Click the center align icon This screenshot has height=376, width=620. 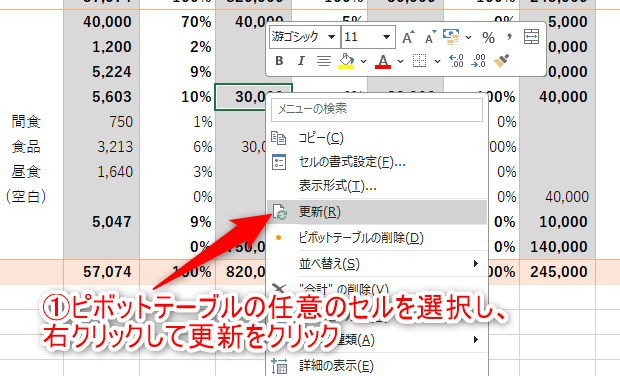click(x=324, y=61)
